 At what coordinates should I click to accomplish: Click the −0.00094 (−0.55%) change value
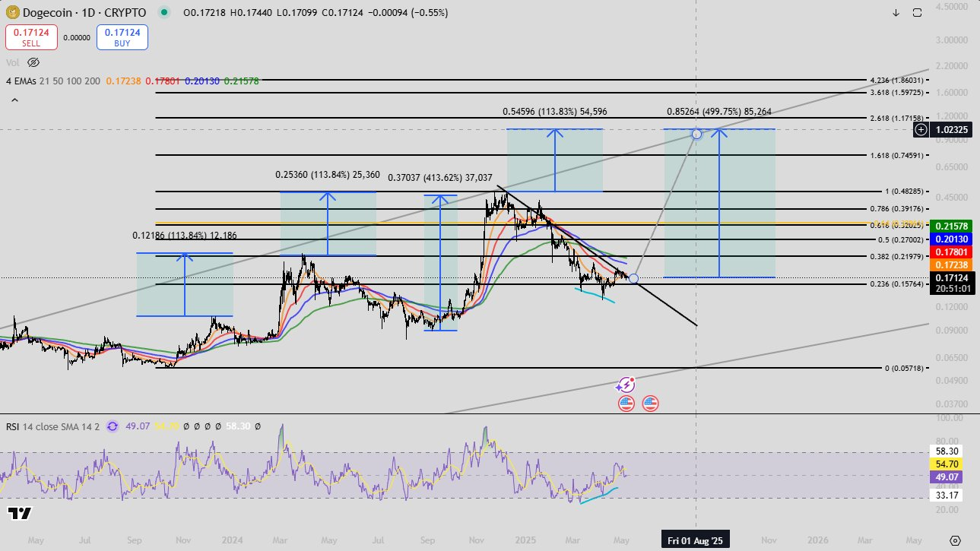coord(408,13)
